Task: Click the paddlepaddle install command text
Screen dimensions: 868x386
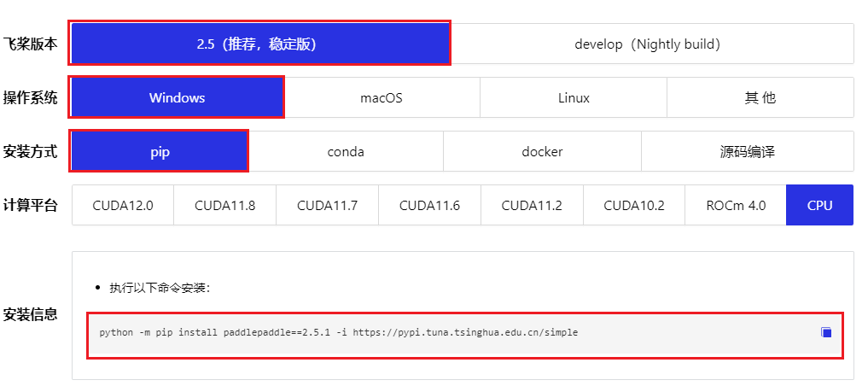Action: [x=338, y=332]
